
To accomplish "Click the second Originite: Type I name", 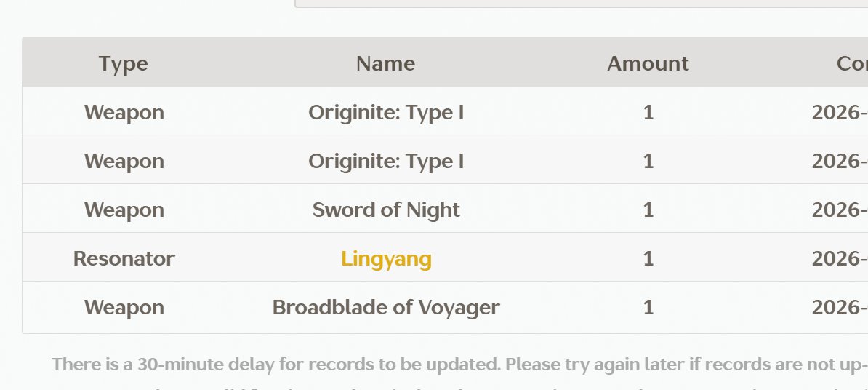I will click(386, 161).
